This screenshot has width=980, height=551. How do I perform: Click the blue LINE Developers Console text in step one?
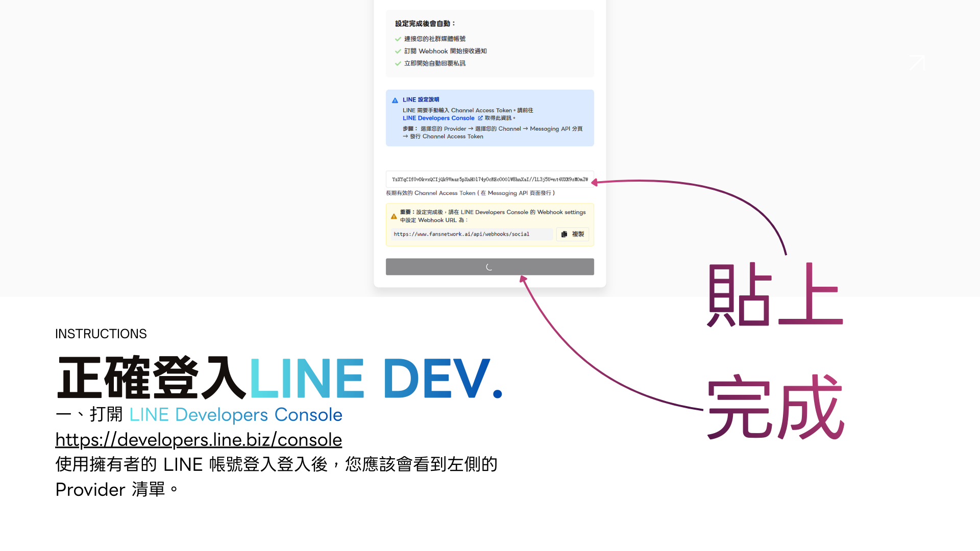pyautogui.click(x=235, y=415)
